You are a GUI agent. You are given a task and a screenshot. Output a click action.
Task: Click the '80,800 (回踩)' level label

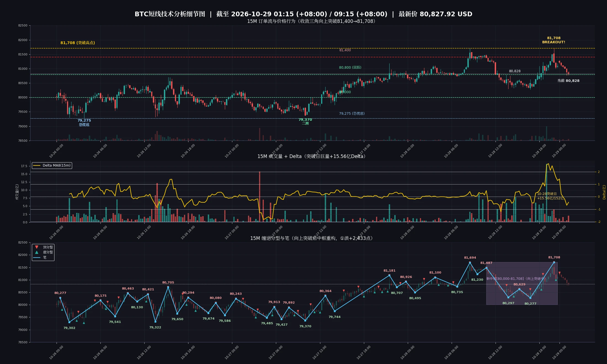pyautogui.click(x=350, y=67)
